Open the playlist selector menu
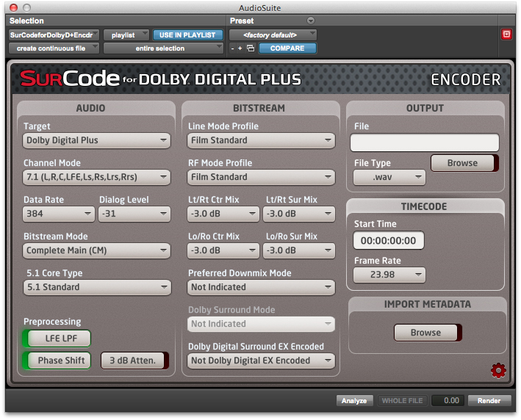The image size is (521, 420). coord(126,35)
